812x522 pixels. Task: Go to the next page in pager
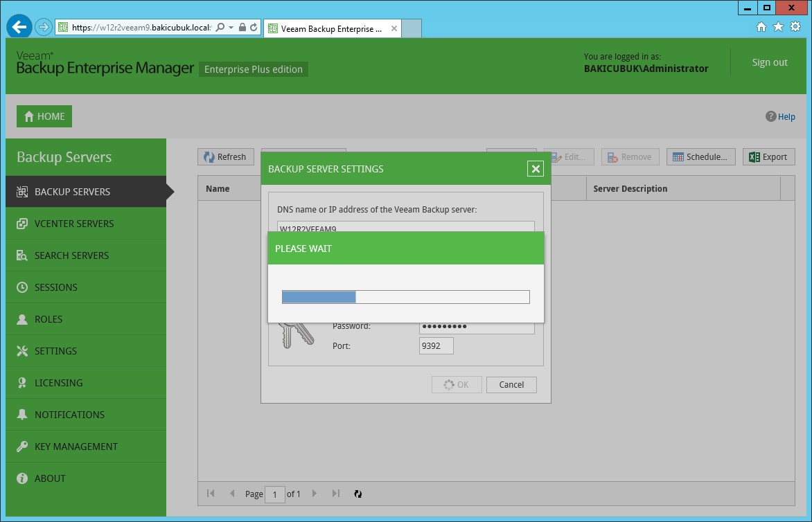point(315,494)
